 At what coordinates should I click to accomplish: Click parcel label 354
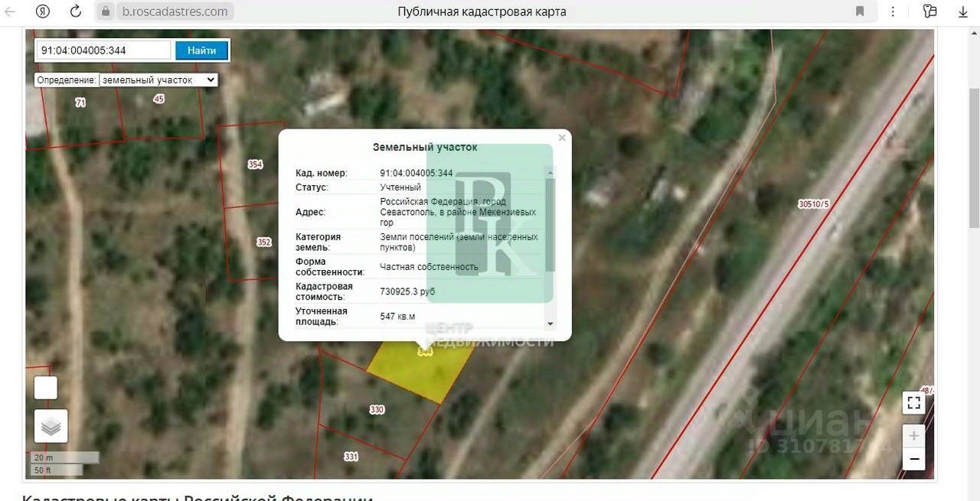(x=255, y=164)
